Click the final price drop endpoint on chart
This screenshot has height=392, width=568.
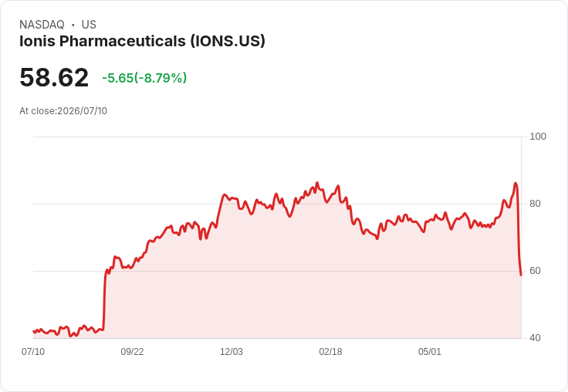click(521, 275)
